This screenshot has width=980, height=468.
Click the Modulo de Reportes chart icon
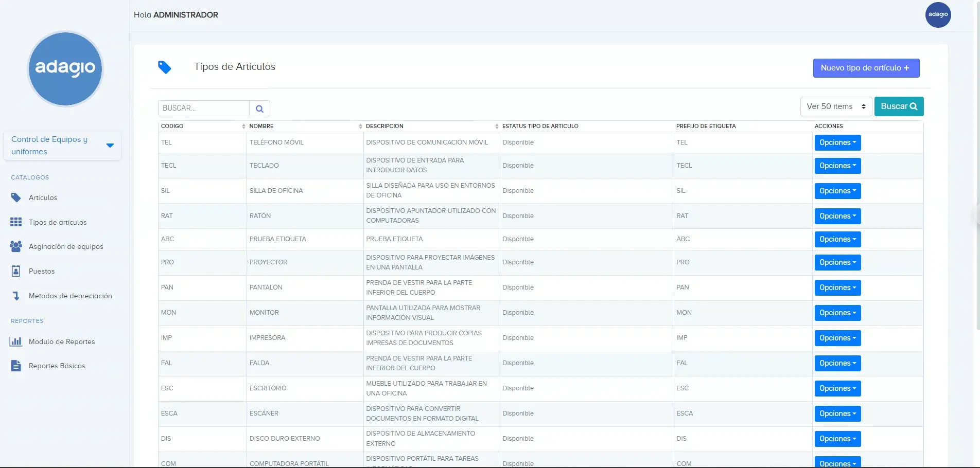(x=16, y=341)
